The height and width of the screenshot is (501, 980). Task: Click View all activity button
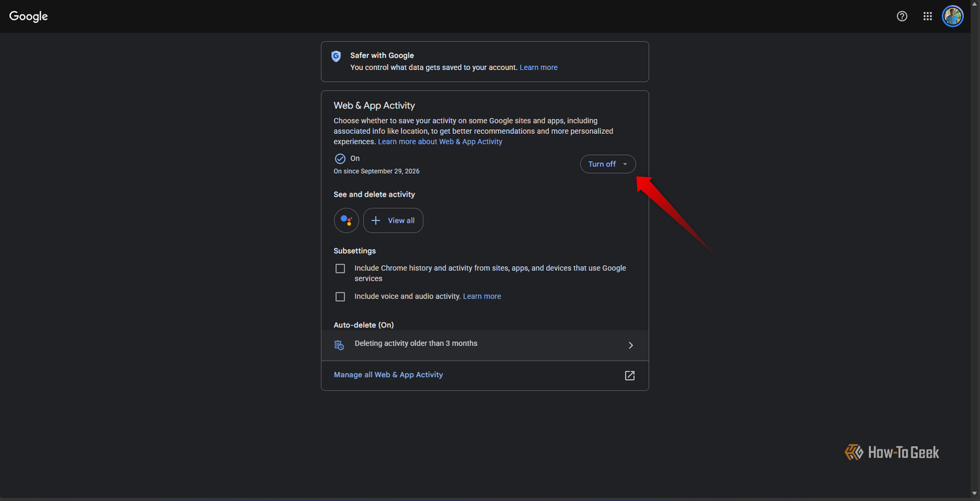coord(393,221)
